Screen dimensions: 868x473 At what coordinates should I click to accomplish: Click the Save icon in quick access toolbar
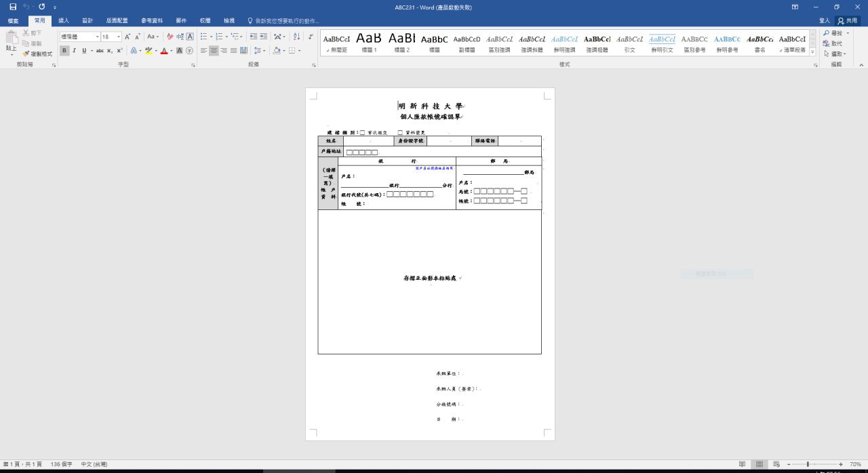click(13, 6)
